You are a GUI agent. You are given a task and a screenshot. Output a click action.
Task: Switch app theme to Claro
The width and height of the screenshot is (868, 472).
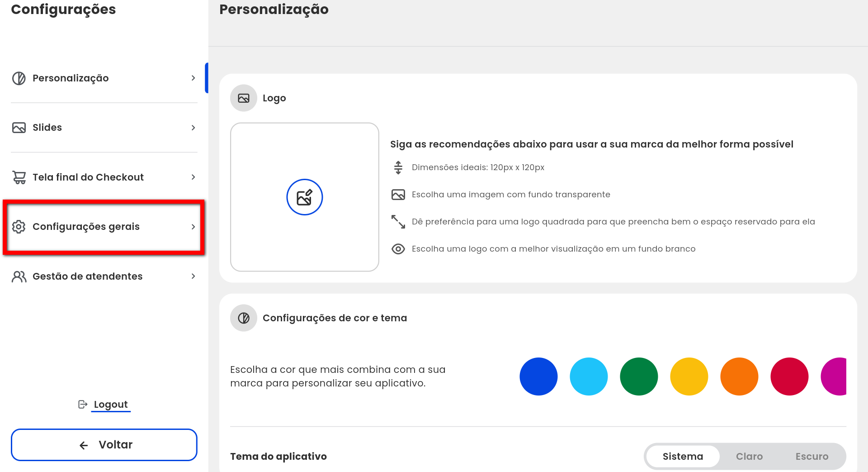click(749, 456)
